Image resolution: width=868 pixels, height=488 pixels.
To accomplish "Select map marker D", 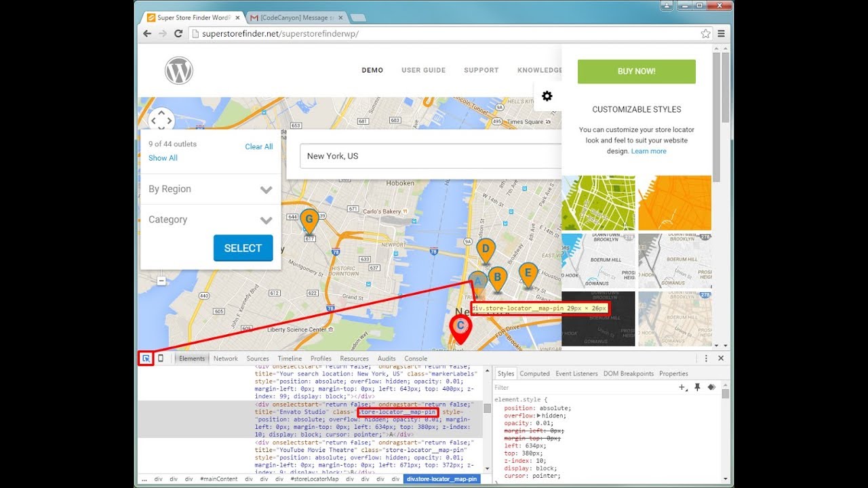I will pos(486,251).
